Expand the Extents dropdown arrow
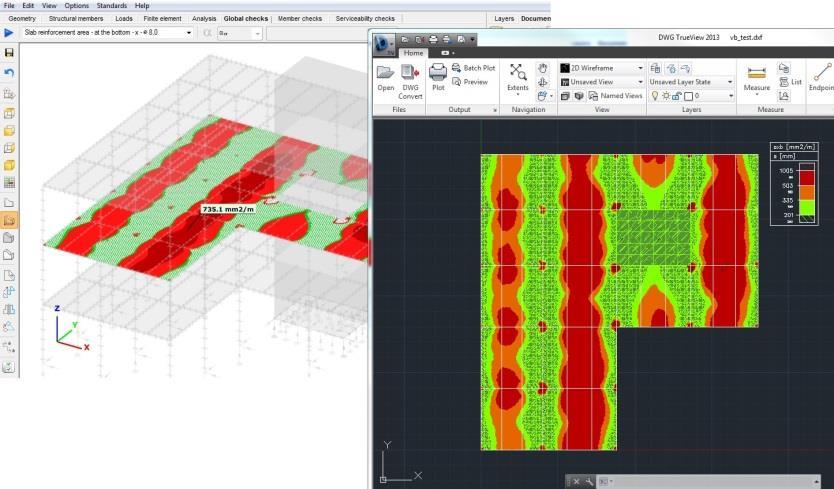Viewport: 834px width, 489px height. coord(518,95)
